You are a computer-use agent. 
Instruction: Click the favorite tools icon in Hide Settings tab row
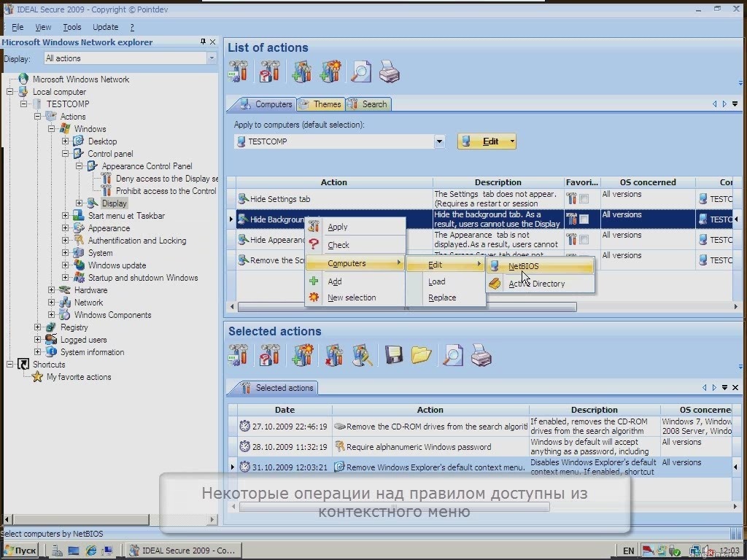tap(571, 198)
